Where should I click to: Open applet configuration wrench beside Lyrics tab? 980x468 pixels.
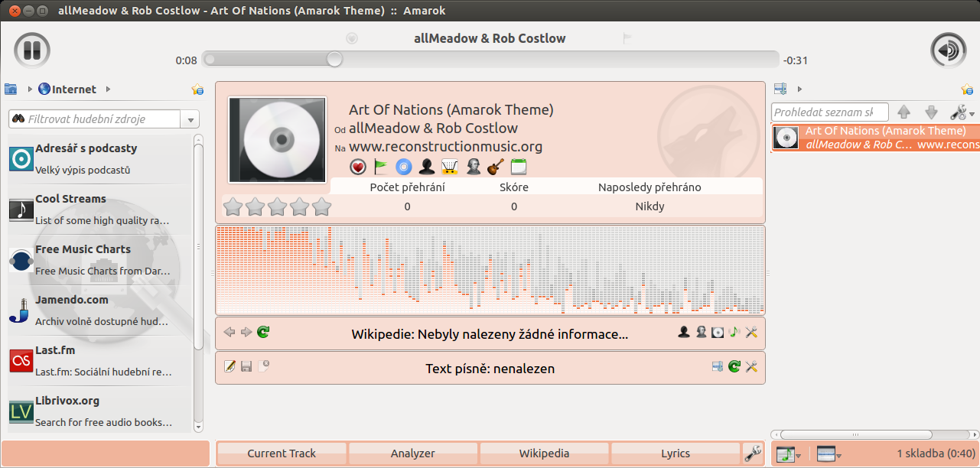tap(753, 453)
